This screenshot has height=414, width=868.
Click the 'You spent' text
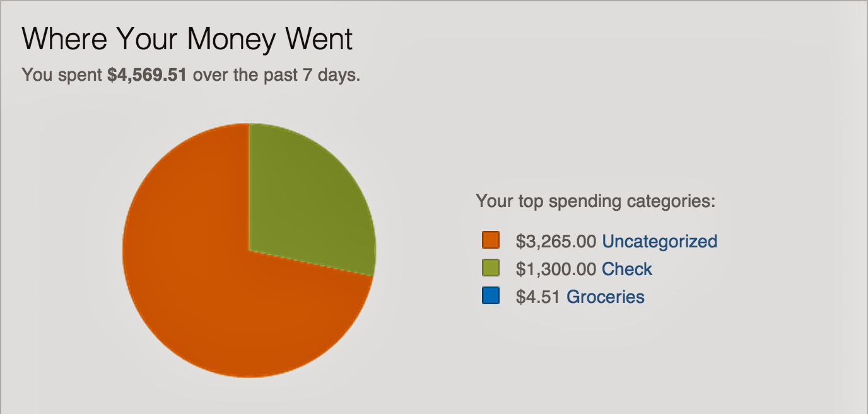[x=62, y=75]
